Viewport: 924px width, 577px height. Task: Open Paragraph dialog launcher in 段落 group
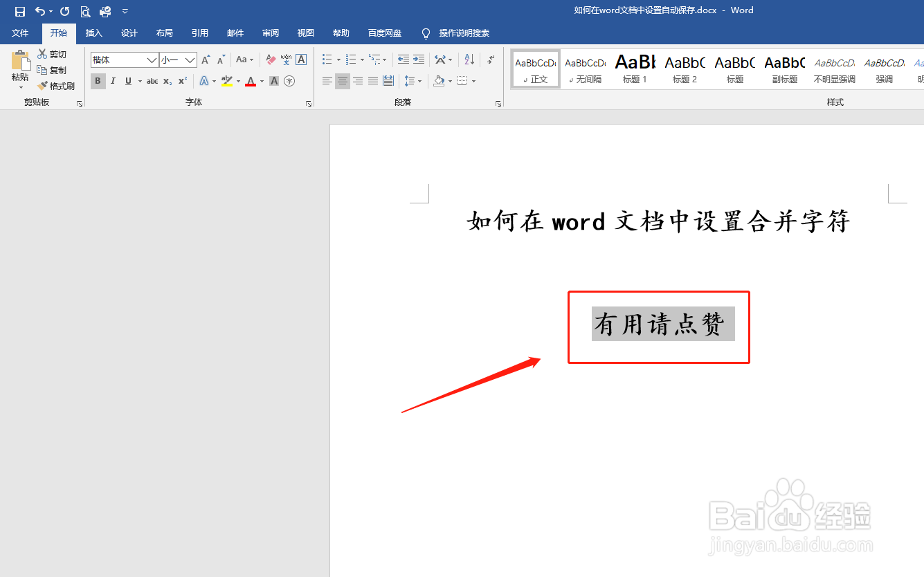[498, 104]
